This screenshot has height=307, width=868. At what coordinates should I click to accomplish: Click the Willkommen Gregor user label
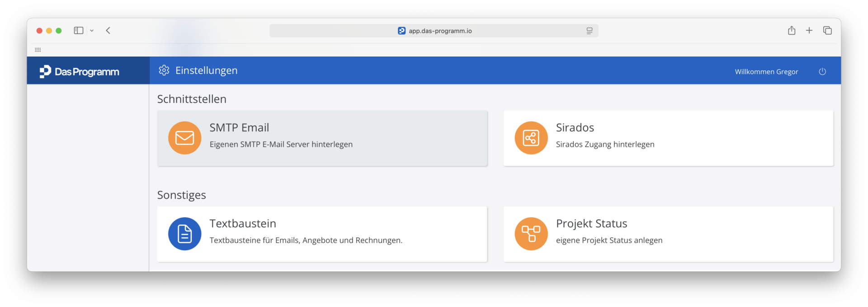coord(766,72)
